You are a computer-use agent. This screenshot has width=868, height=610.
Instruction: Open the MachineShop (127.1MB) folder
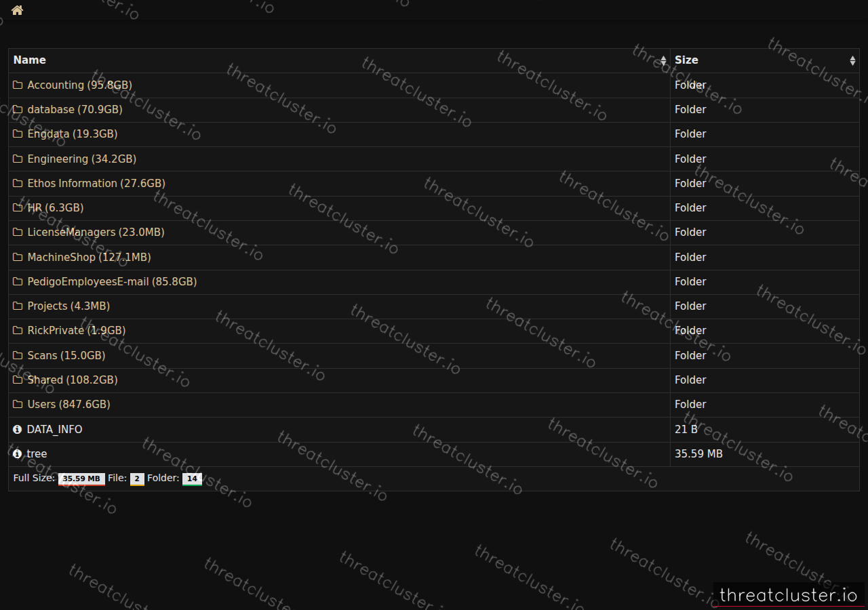point(90,257)
